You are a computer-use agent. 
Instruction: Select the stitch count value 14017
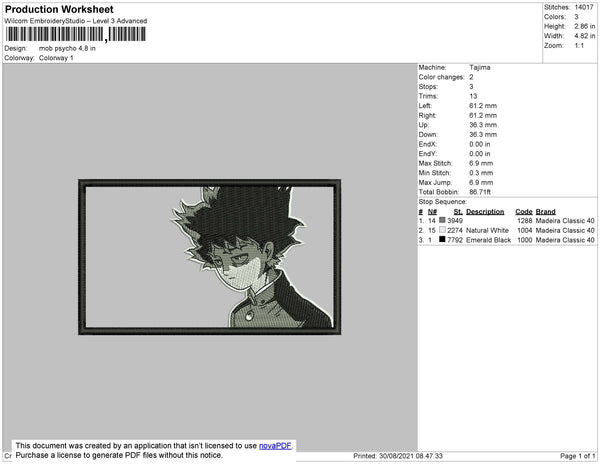584,7
